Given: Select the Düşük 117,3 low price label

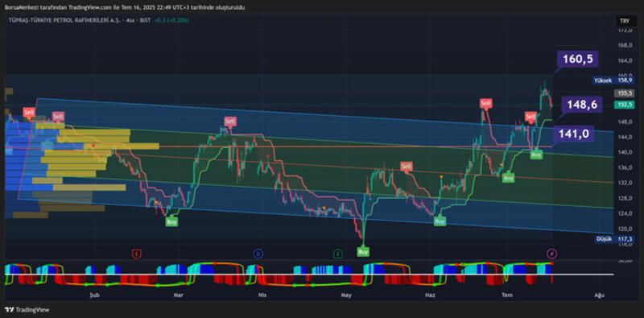Looking at the screenshot, I should 610,239.
